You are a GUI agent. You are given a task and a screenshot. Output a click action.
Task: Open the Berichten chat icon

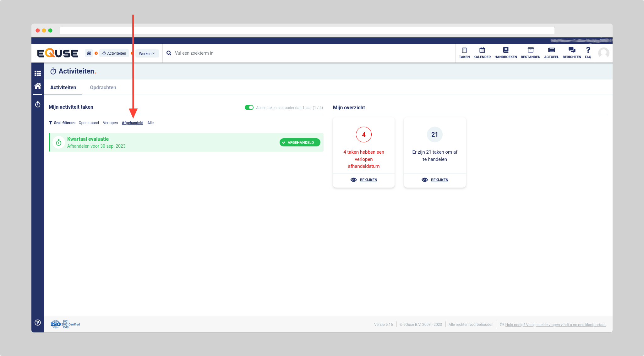[x=572, y=52]
